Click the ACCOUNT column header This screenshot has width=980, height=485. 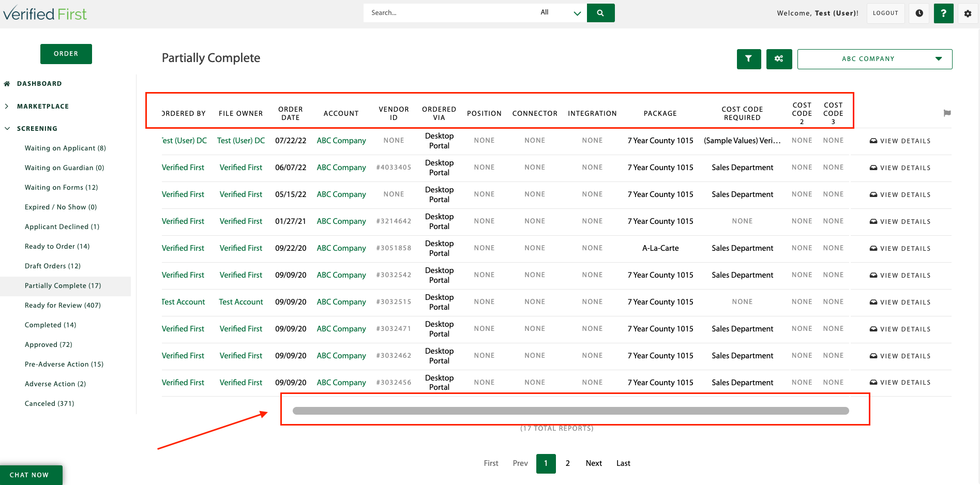341,114
